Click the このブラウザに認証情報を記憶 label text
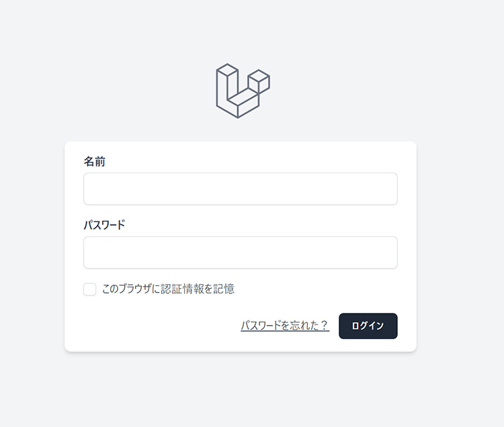Screen dimensions: 504x427 (x=168, y=289)
